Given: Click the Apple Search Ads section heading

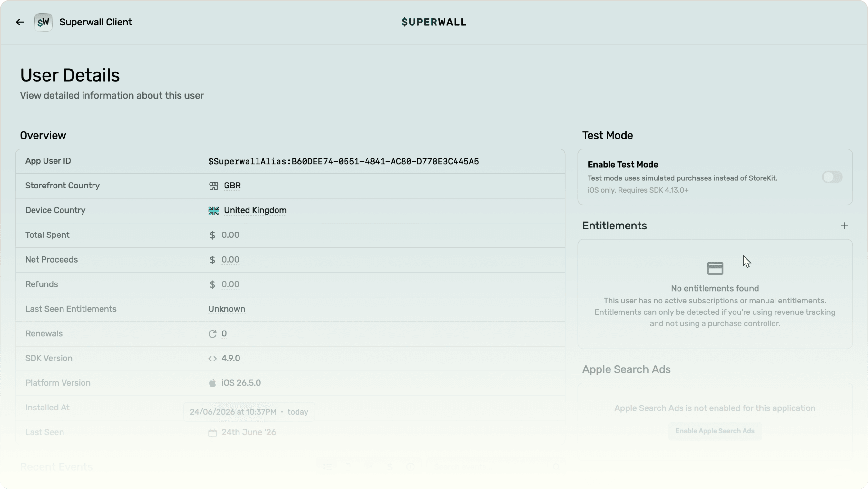Looking at the screenshot, I should 626,369.
